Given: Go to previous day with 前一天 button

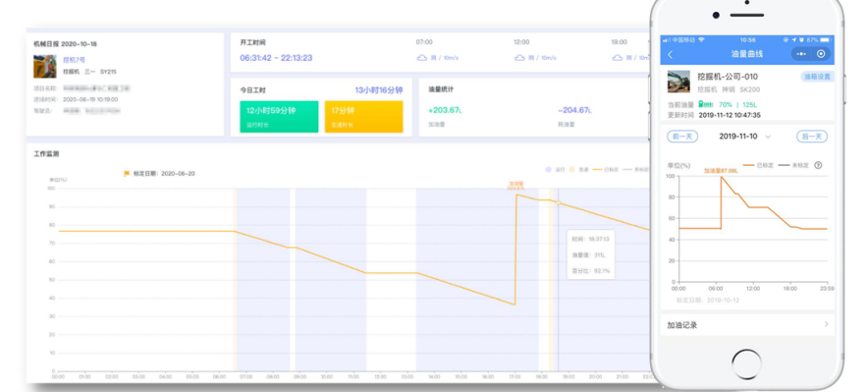Looking at the screenshot, I should [x=682, y=137].
